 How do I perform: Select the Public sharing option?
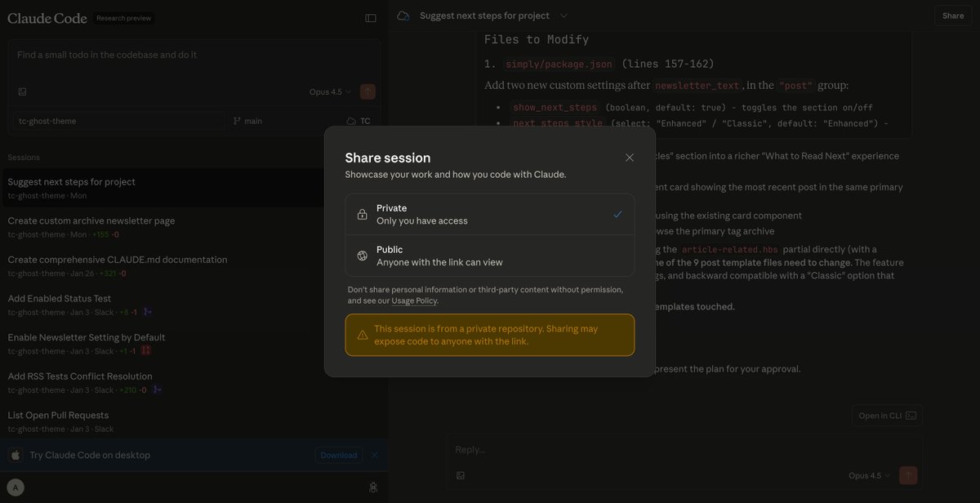coord(488,255)
